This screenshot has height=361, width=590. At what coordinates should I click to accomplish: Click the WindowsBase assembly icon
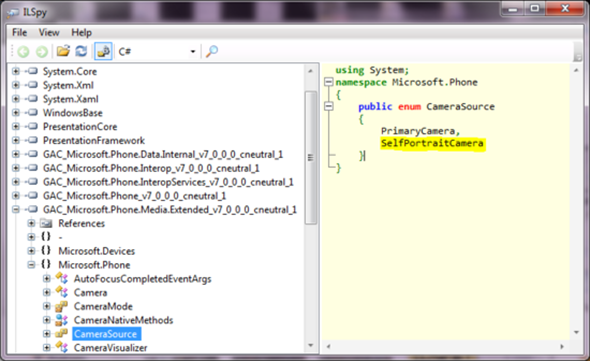[x=33, y=112]
